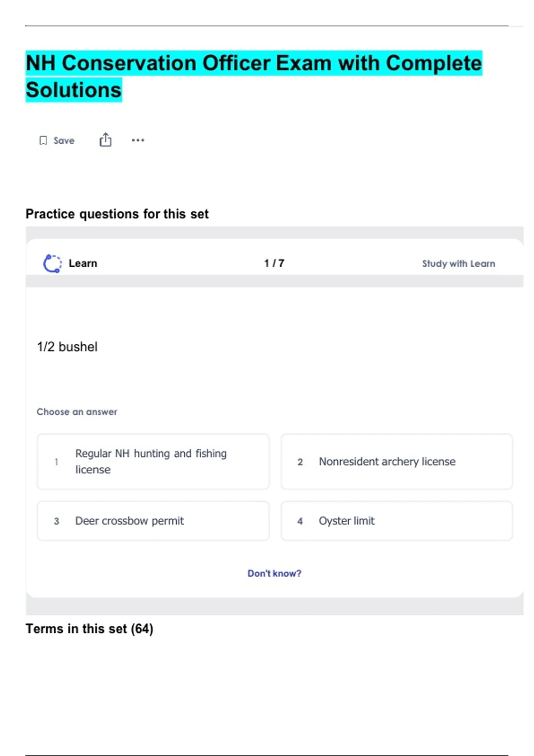534x756 pixels.
Task: Select answer "Regular NH hunting and fishing license"
Action: click(151, 462)
